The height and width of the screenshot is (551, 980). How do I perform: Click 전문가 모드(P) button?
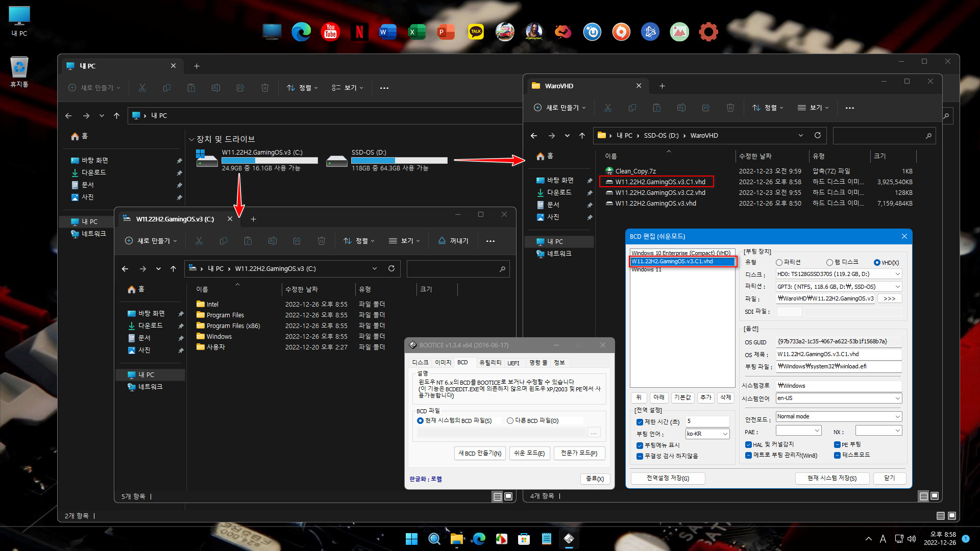[x=579, y=453]
